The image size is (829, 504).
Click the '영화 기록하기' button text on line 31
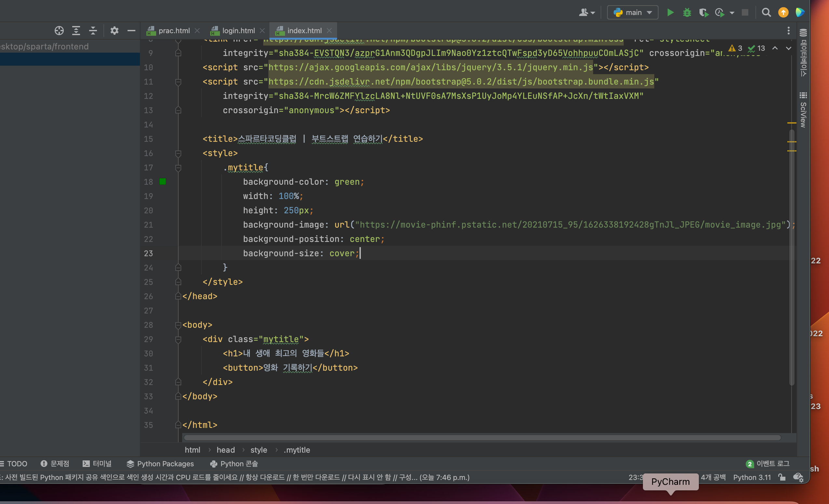point(288,368)
